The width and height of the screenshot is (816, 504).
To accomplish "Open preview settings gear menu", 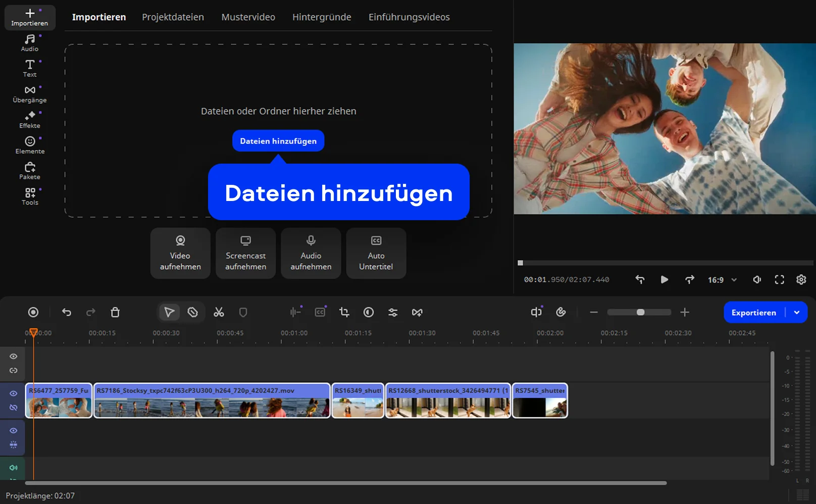I will click(801, 280).
